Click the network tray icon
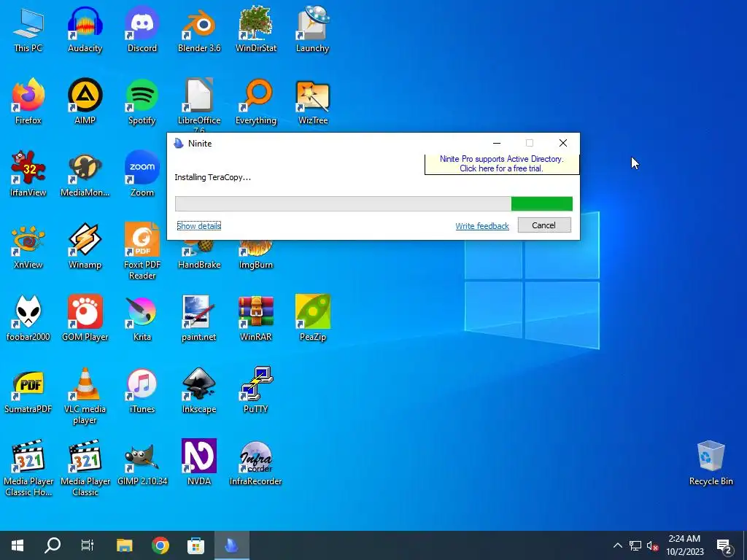Viewport: 747px width, 560px height. (x=635, y=545)
